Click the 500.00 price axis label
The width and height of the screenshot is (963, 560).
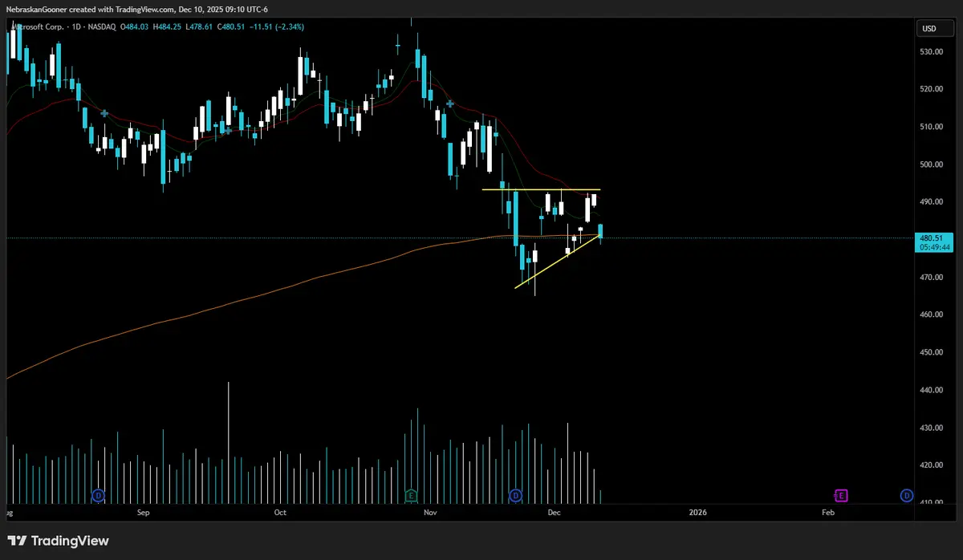932,164
